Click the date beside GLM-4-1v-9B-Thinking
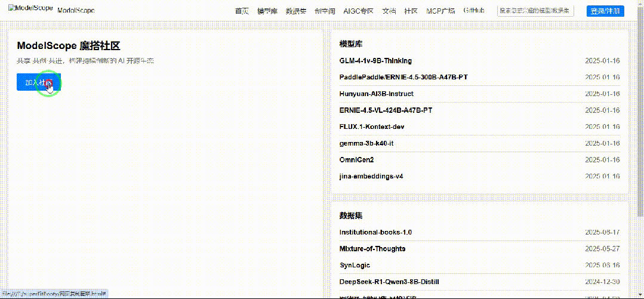644x299 pixels. pos(602,61)
